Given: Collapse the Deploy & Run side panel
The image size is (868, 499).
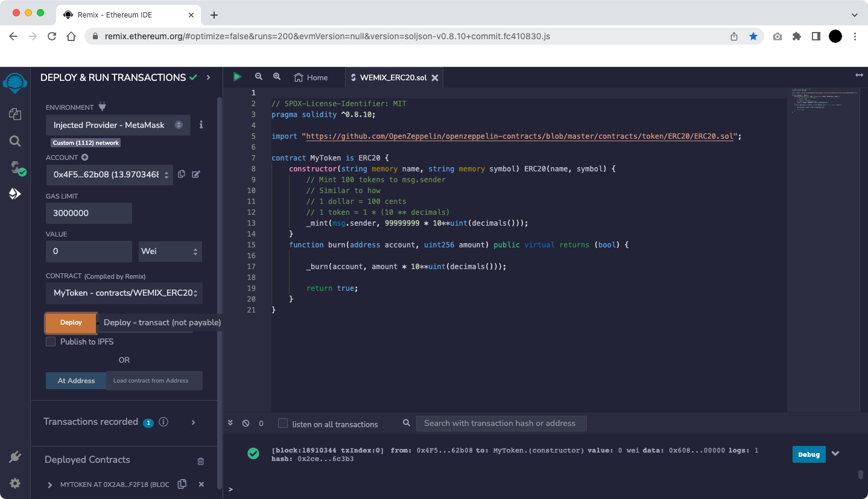Looking at the screenshot, I should (208, 77).
